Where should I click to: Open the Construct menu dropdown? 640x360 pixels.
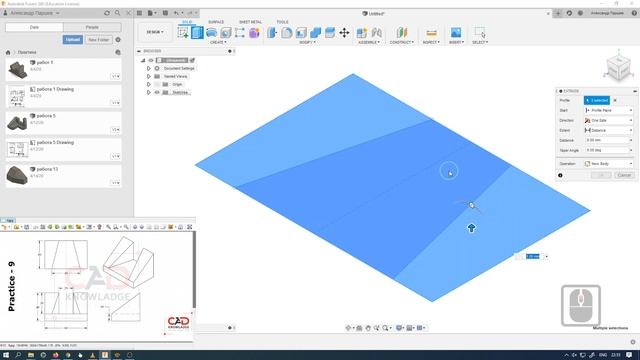[402, 42]
